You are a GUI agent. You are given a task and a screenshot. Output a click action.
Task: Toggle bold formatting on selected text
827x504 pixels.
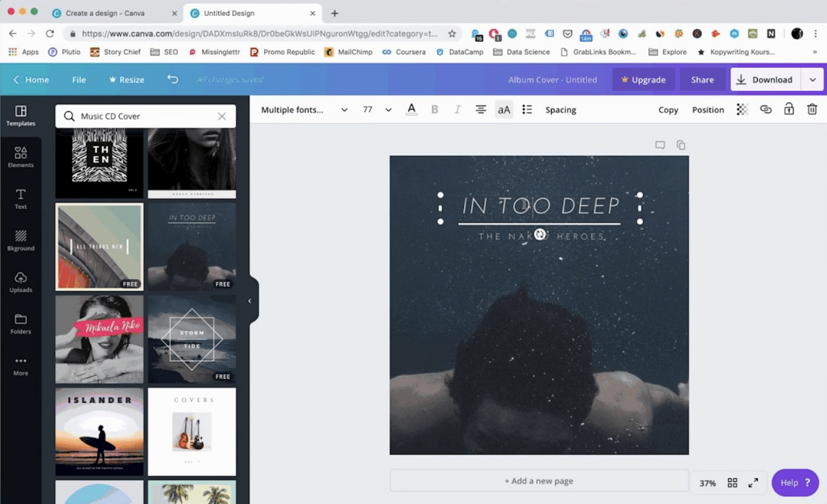tap(434, 109)
